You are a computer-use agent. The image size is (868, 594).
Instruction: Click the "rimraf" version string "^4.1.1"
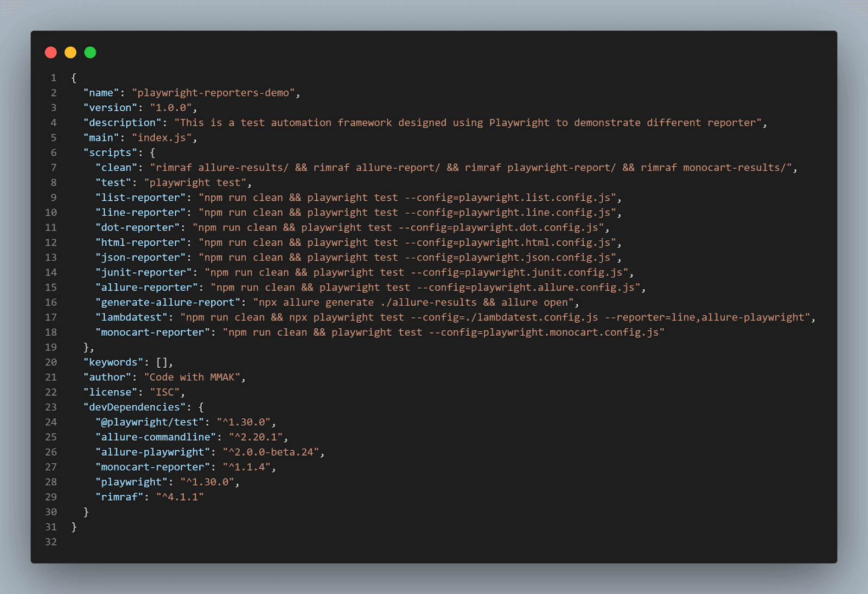pos(180,496)
